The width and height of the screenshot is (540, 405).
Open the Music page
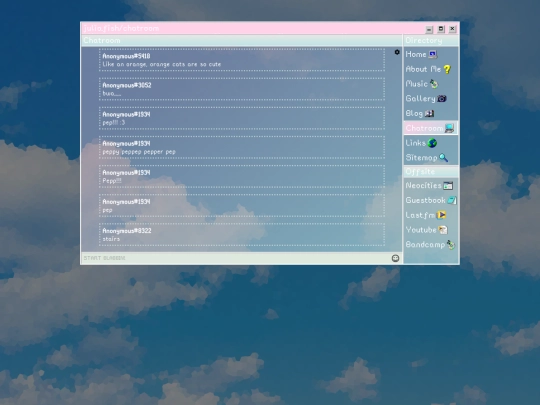(x=416, y=84)
